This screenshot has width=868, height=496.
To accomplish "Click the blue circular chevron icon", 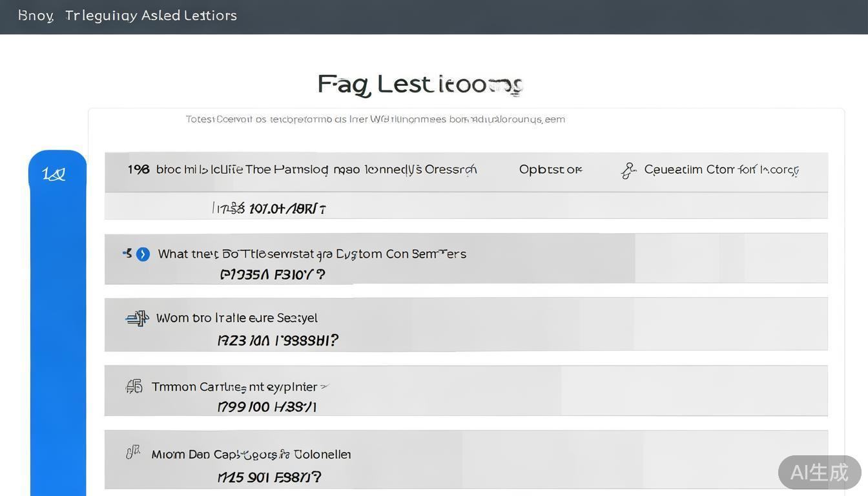I will point(143,254).
